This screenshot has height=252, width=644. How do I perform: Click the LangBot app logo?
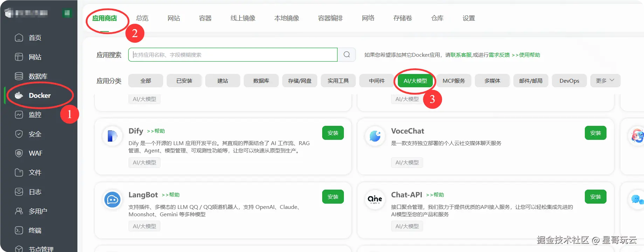(112, 200)
